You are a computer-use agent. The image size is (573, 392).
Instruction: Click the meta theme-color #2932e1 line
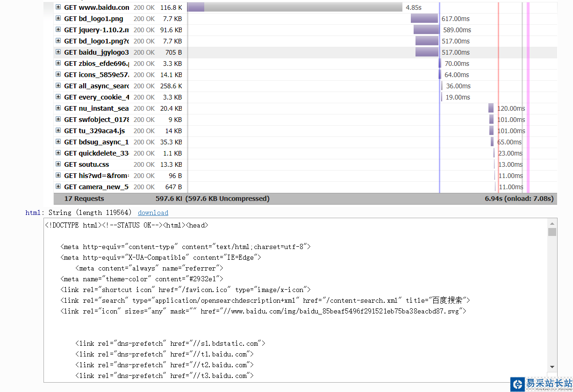click(x=142, y=279)
